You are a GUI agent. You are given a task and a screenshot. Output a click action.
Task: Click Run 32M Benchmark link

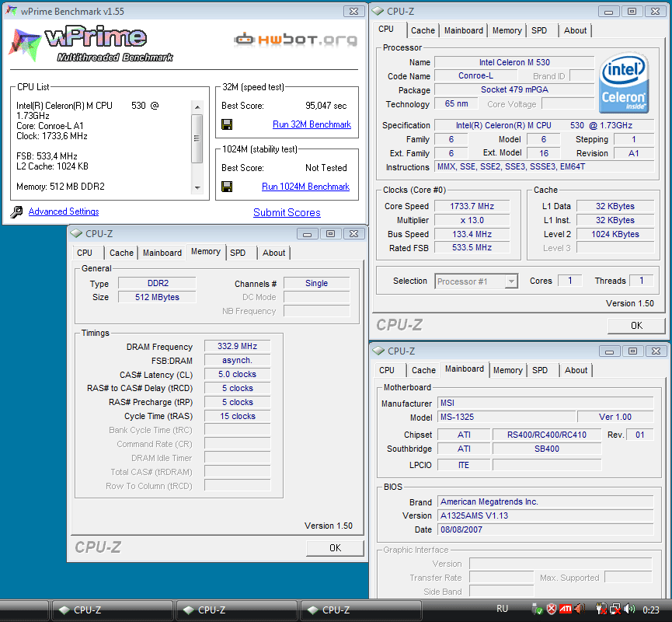pyautogui.click(x=312, y=124)
